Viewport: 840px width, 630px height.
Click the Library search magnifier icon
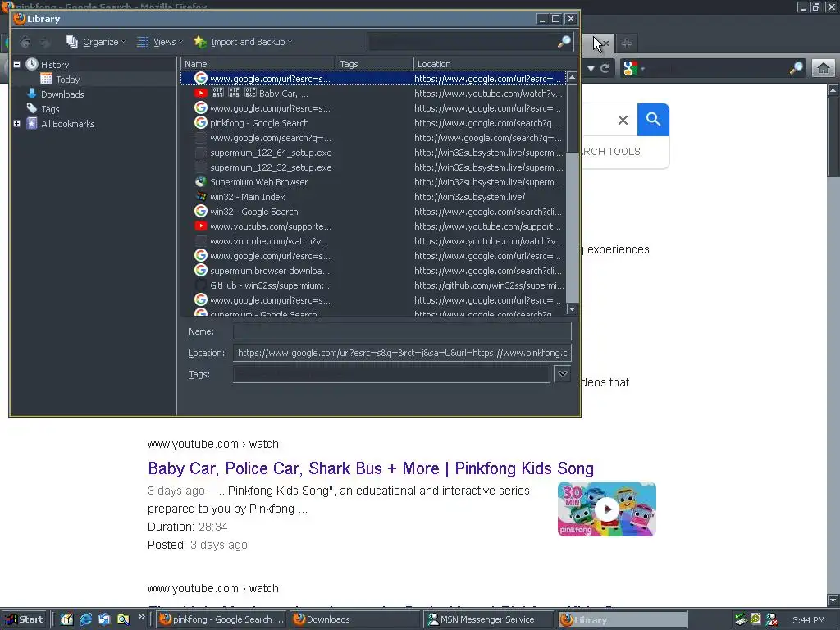(564, 42)
